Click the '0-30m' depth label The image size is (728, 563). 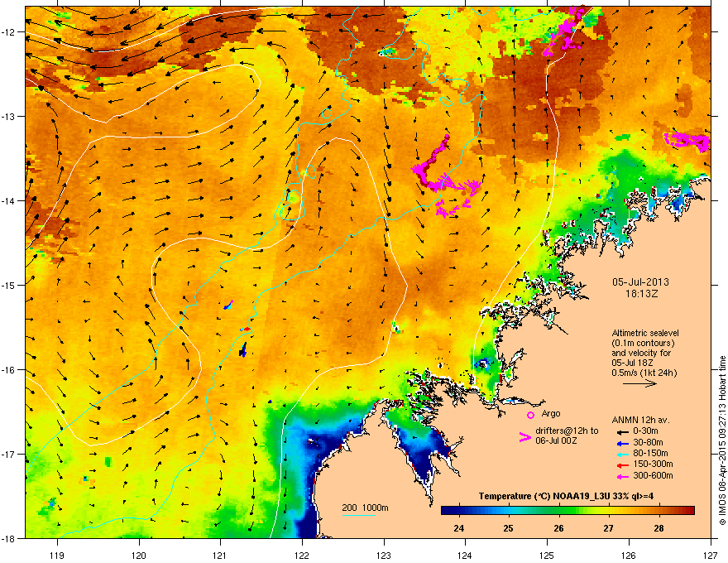[x=645, y=431]
